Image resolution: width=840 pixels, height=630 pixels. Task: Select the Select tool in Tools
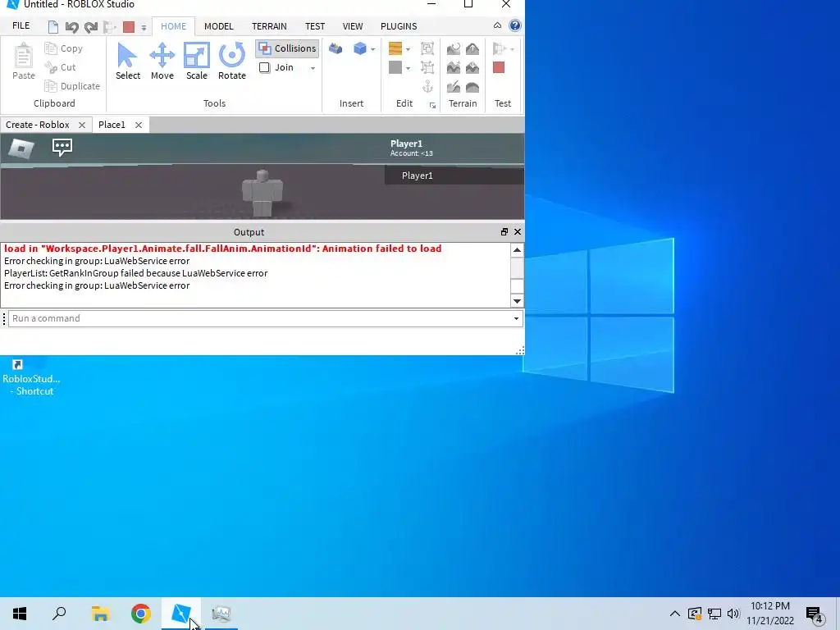click(x=127, y=62)
